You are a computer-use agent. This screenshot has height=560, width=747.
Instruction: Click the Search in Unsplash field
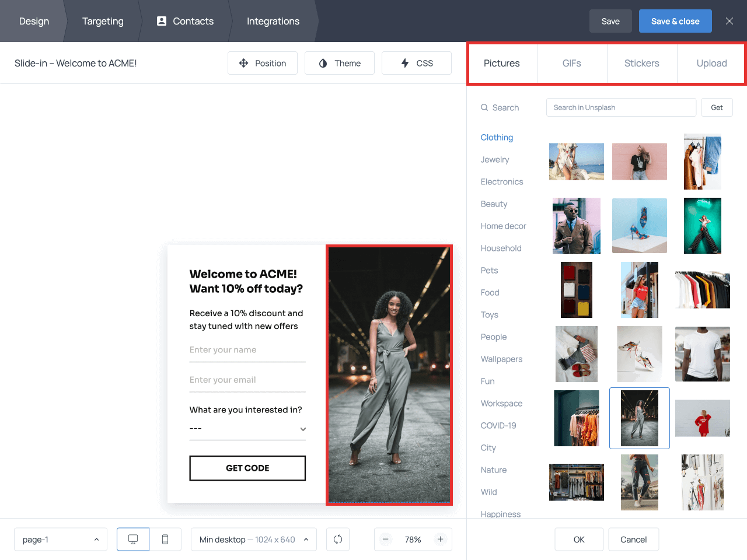(x=621, y=107)
